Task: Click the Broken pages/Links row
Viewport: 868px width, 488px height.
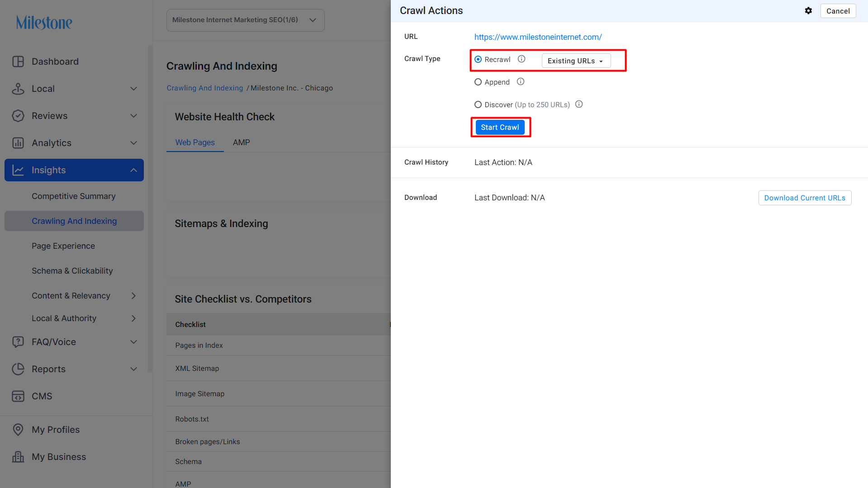Action: point(279,442)
